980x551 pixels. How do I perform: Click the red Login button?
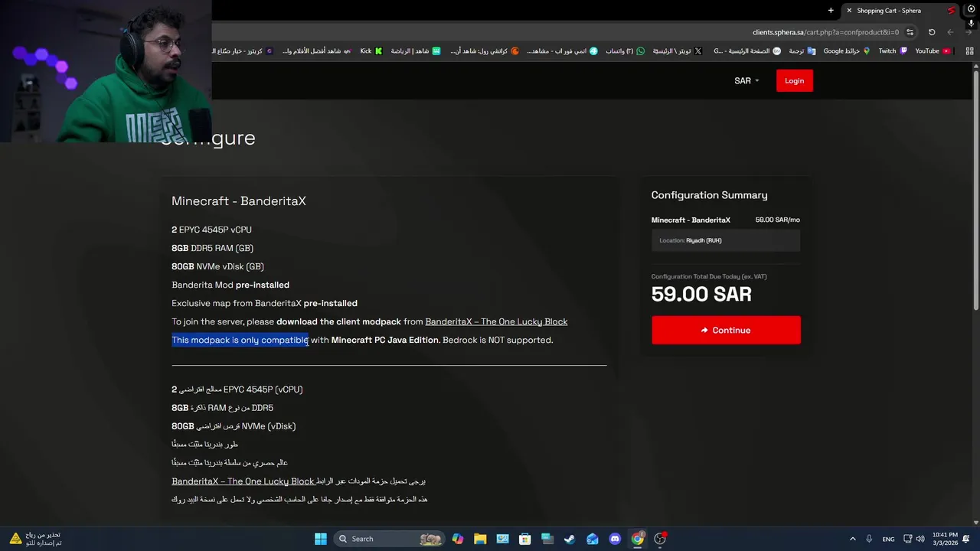(794, 80)
